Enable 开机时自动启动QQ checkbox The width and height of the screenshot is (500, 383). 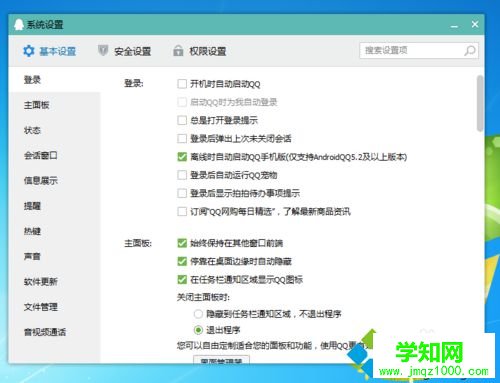tap(182, 84)
